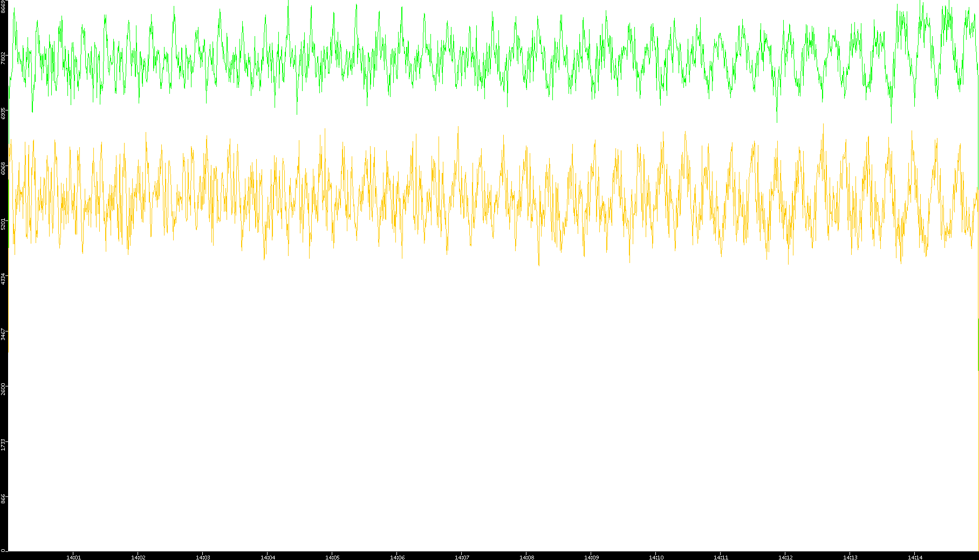Click the 8669 maximum value label
Screen dimensions: 979x560
pos(4,6)
